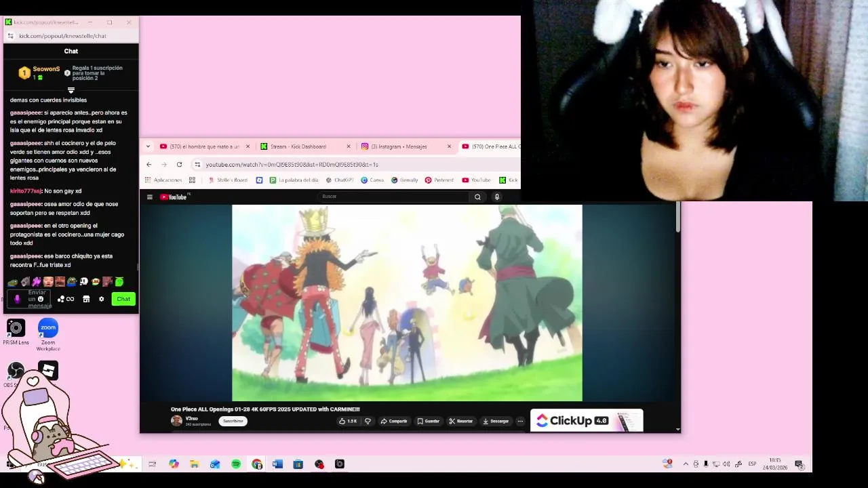Image resolution: width=868 pixels, height=488 pixels.
Task: Open the Kick chat shop icon
Action: coord(86,299)
